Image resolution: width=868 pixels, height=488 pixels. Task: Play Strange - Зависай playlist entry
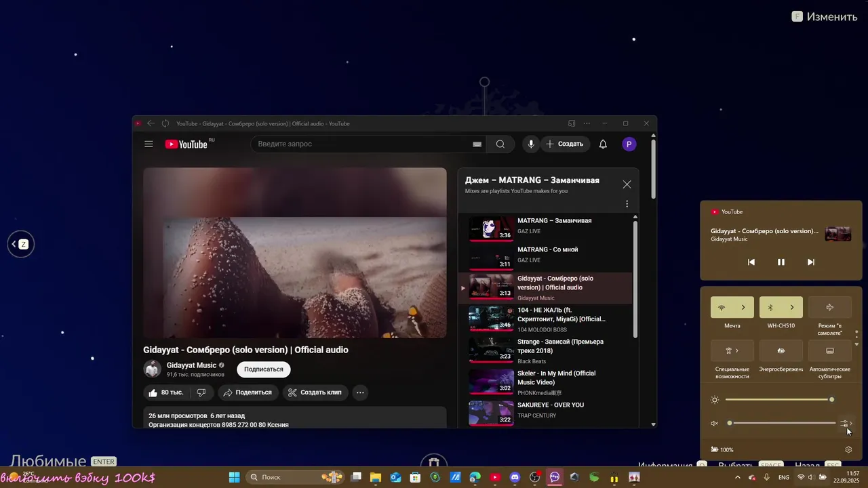545,351
